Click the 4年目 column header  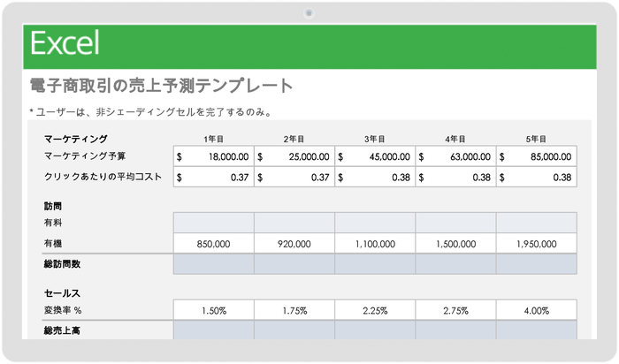pyautogui.click(x=455, y=139)
